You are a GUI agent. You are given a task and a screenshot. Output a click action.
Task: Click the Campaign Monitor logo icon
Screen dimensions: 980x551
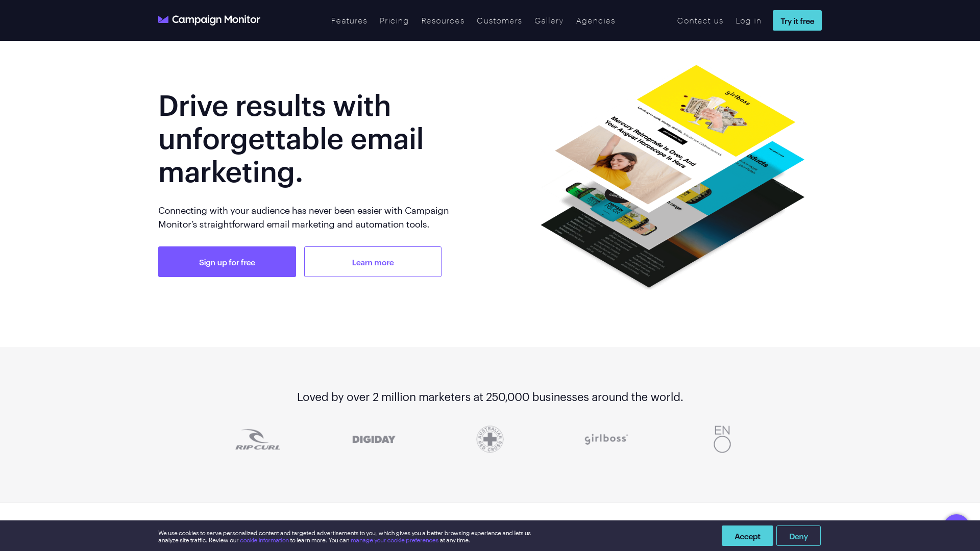163,19
